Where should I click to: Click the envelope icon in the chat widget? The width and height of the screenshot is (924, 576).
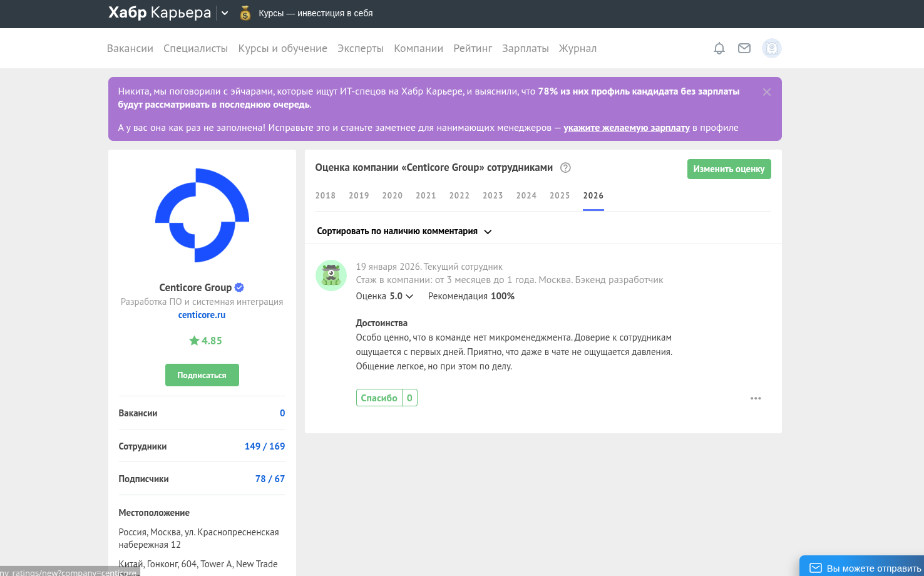pyautogui.click(x=816, y=568)
